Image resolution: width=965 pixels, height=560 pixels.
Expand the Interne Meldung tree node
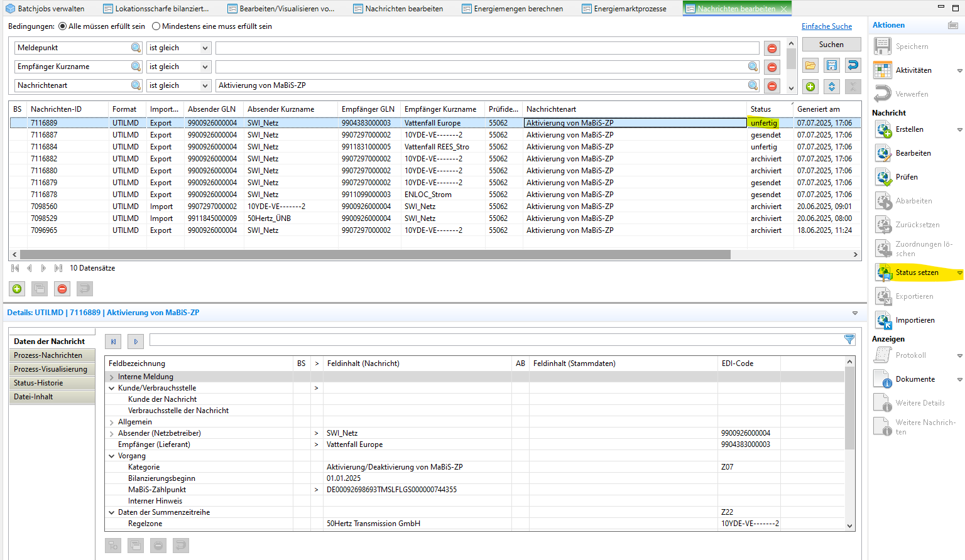point(112,377)
